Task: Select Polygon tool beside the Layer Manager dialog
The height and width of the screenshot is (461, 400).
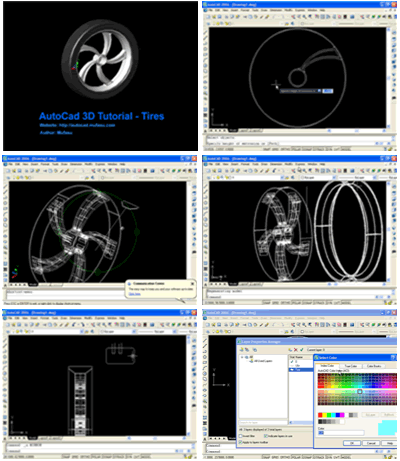Action: (x=205, y=357)
